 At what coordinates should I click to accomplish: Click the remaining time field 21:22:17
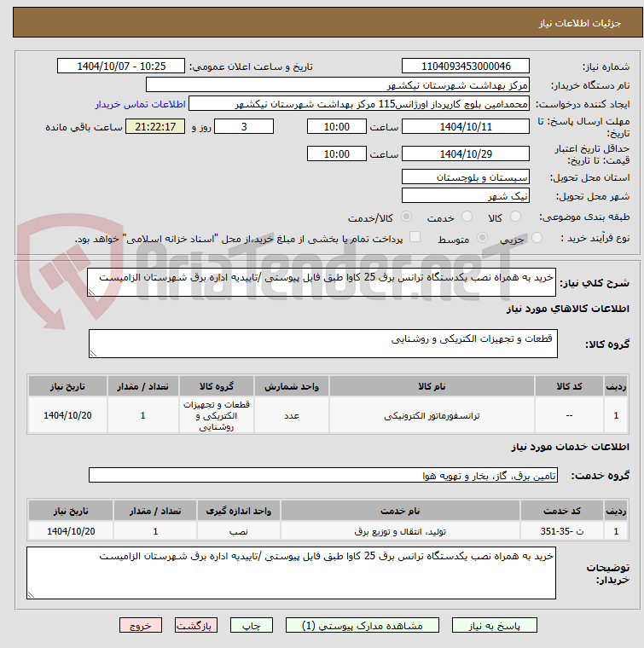[155, 126]
